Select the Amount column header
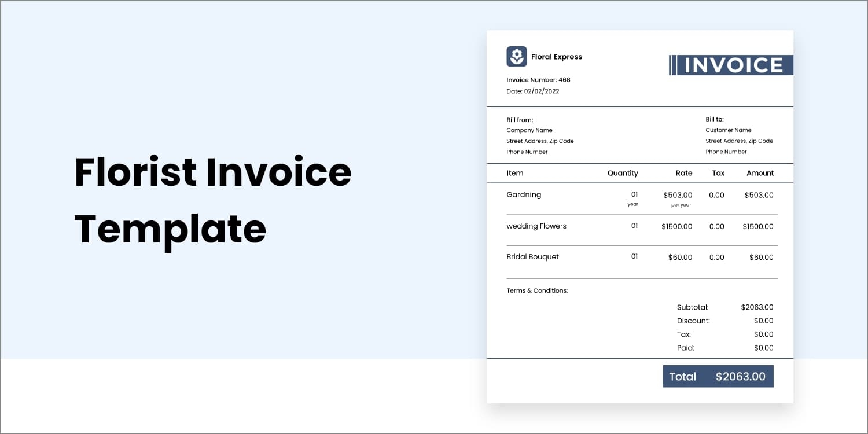 (x=760, y=173)
